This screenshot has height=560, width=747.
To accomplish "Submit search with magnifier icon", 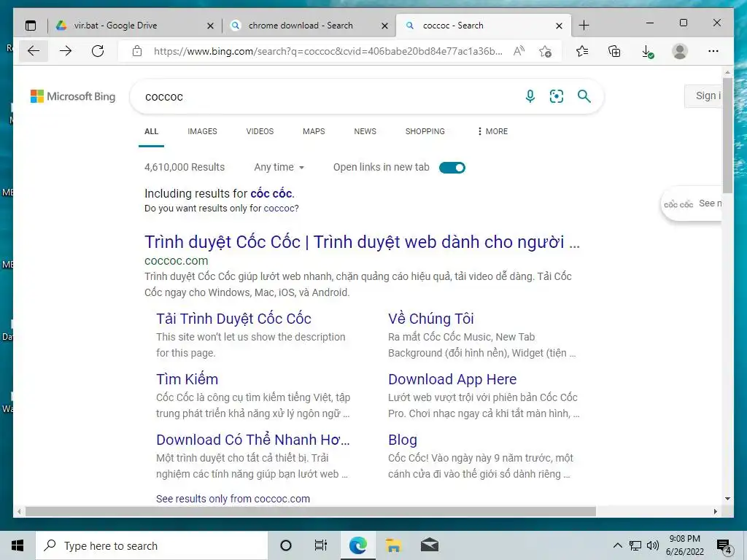I will tap(584, 97).
